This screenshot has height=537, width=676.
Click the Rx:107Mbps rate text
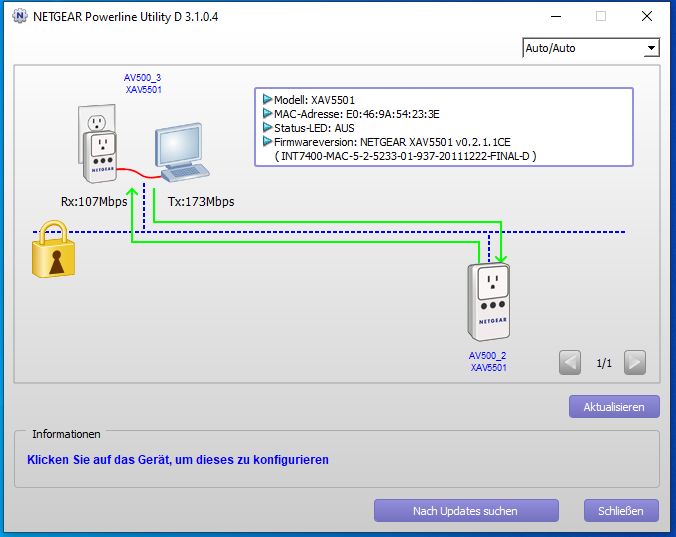pyautogui.click(x=94, y=202)
